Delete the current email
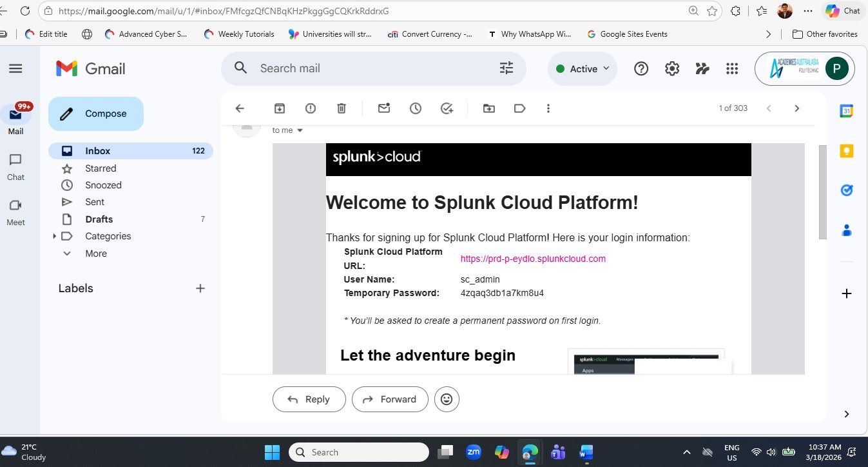 pyautogui.click(x=341, y=108)
